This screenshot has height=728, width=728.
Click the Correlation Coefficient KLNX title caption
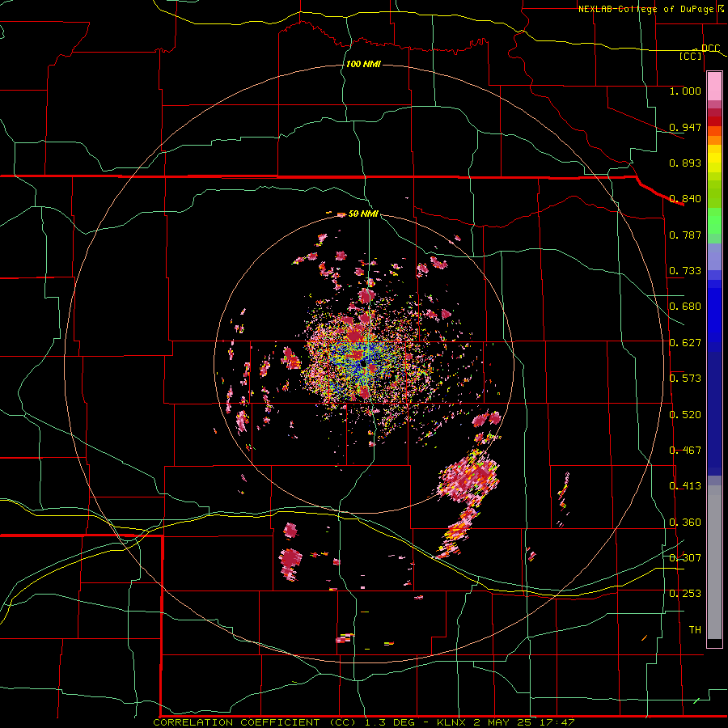[364, 722]
